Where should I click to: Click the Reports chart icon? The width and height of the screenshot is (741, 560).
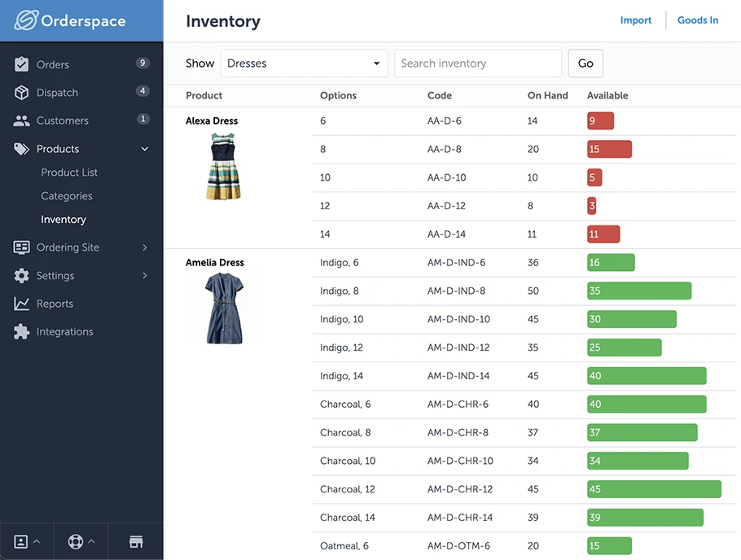click(x=22, y=304)
